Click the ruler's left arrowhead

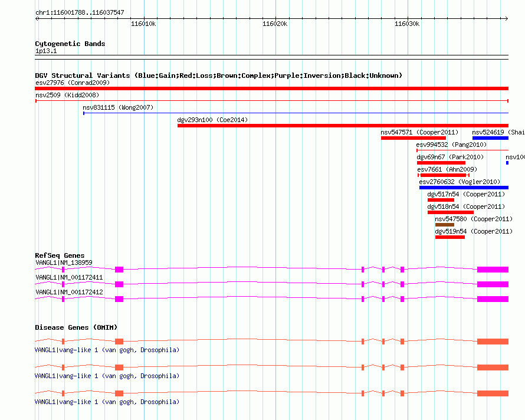point(37,18)
